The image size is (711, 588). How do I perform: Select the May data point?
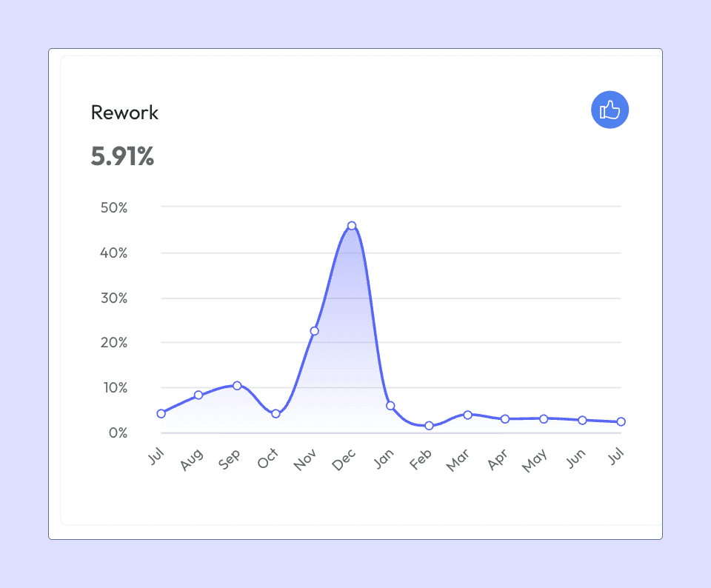click(x=544, y=418)
